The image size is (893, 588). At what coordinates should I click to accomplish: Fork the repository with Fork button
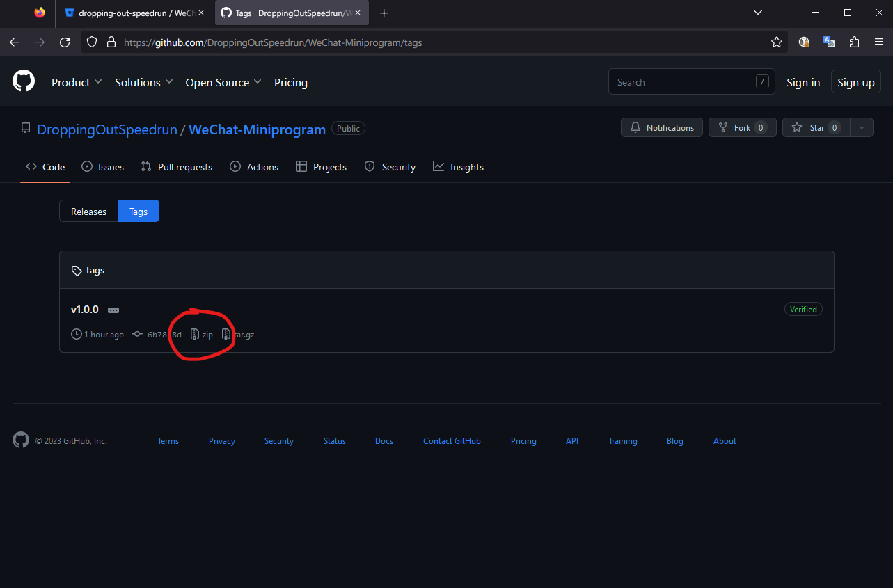click(x=743, y=127)
